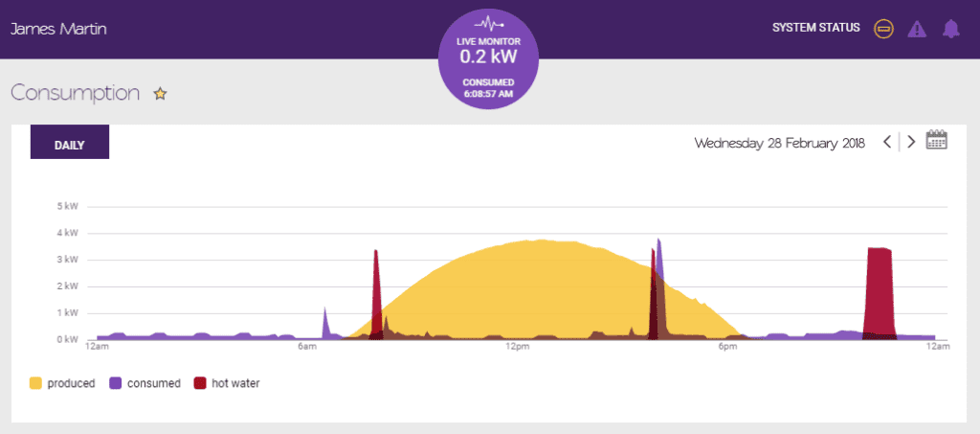The width and height of the screenshot is (980, 434).
Task: Open the calendar date picker icon
Action: pos(937,140)
